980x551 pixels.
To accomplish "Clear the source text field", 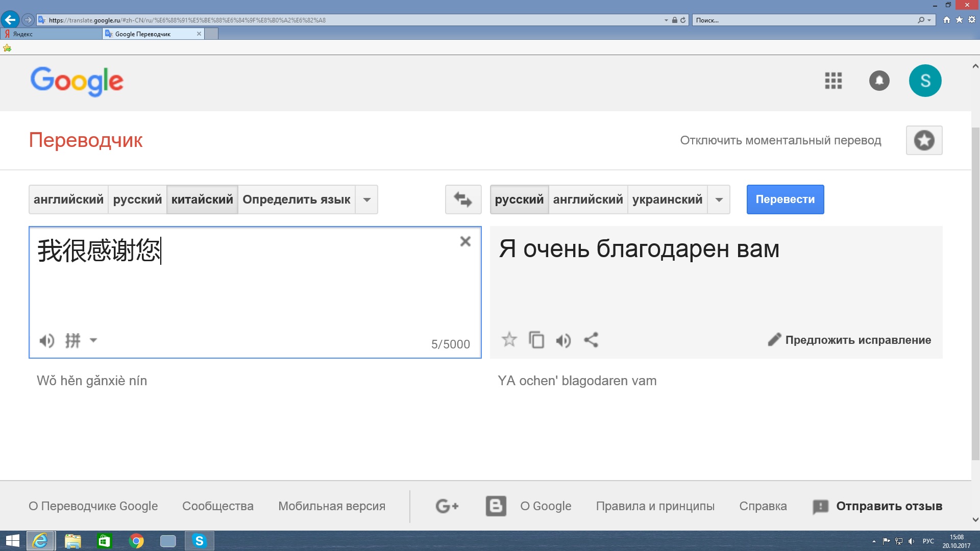I will (x=465, y=241).
